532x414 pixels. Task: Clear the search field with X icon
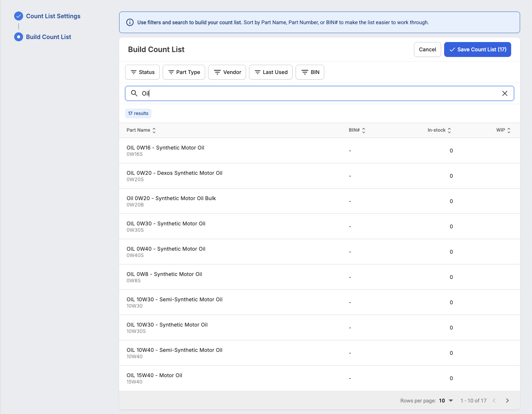click(x=505, y=93)
